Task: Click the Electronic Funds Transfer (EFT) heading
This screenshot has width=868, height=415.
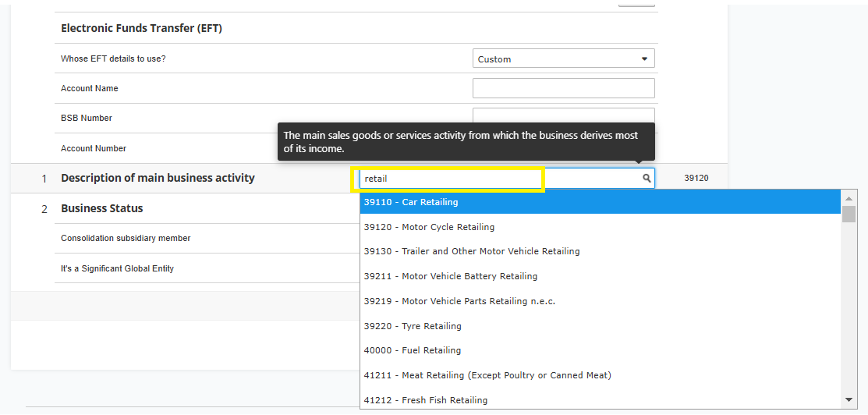Action: click(x=141, y=28)
